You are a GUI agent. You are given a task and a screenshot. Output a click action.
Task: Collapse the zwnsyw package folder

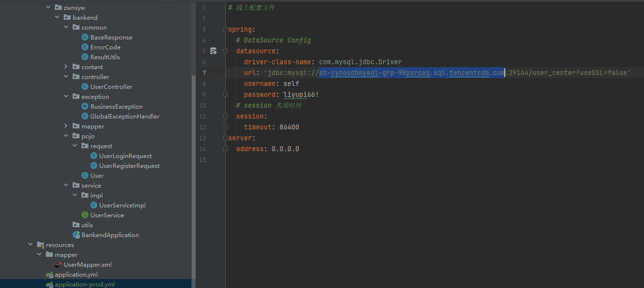tap(48, 7)
